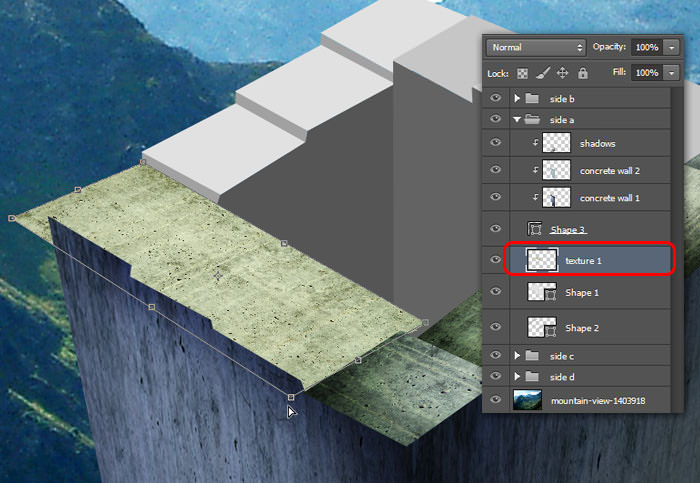
Task: Select the texture 1 layer thumbnail
Action: point(542,260)
